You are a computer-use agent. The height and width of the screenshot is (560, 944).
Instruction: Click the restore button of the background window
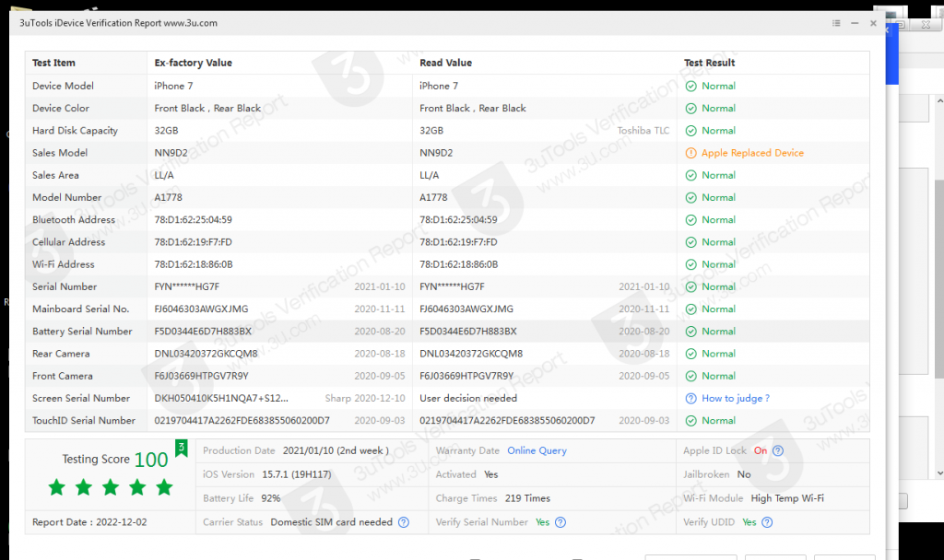pyautogui.click(x=901, y=25)
